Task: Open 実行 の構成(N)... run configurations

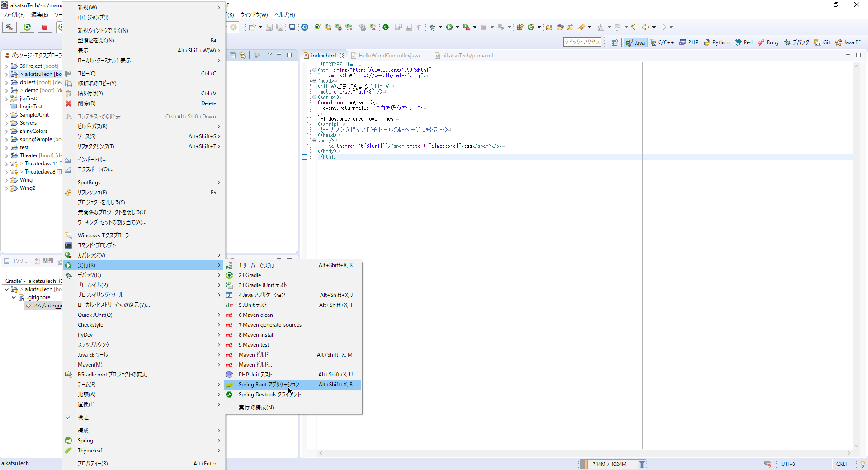Action: point(292,408)
